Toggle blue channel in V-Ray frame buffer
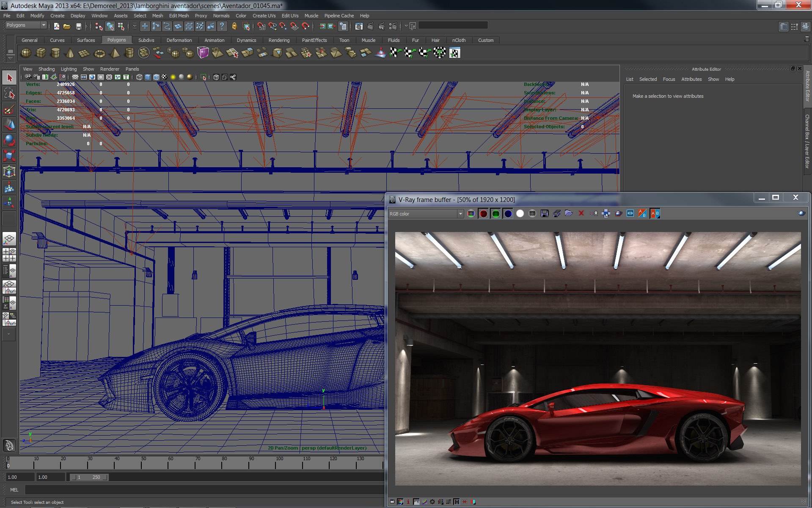The width and height of the screenshot is (812, 508). [508, 213]
